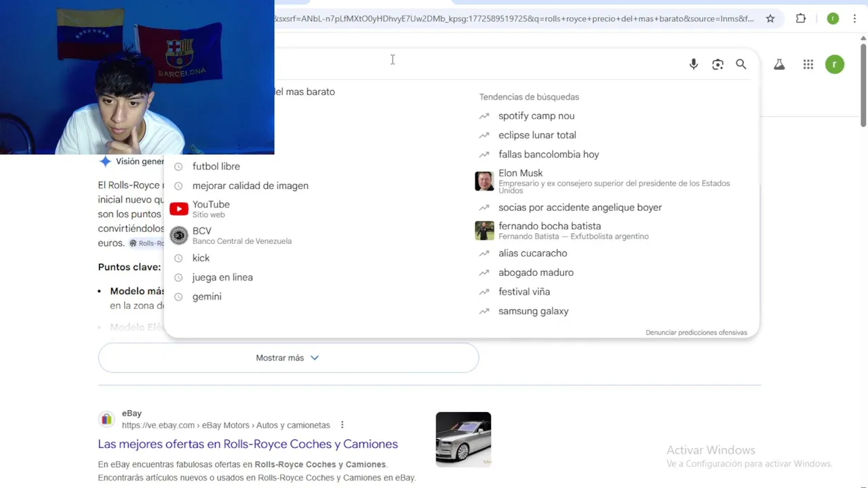Image resolution: width=868 pixels, height=488 pixels.
Task: Click the YouTube logo suggestion icon
Action: [179, 209]
